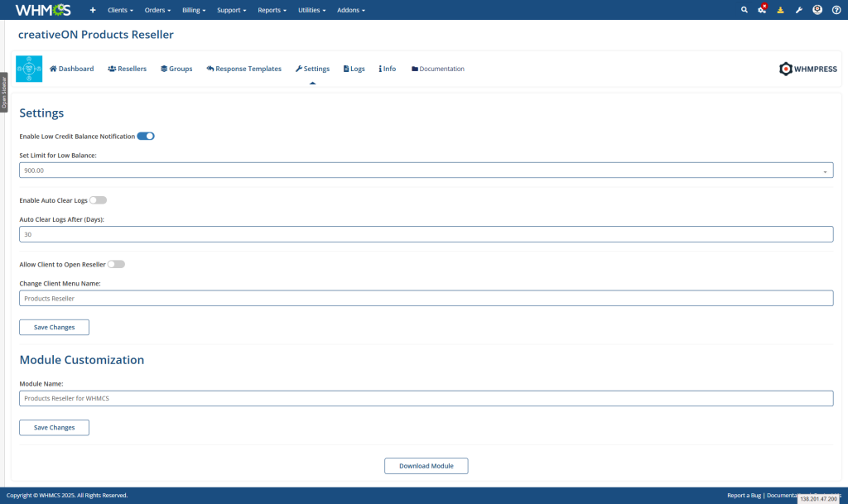Image resolution: width=848 pixels, height=504 pixels.
Task: Toggle Allow Client to Open Reseller
Action: (x=115, y=264)
